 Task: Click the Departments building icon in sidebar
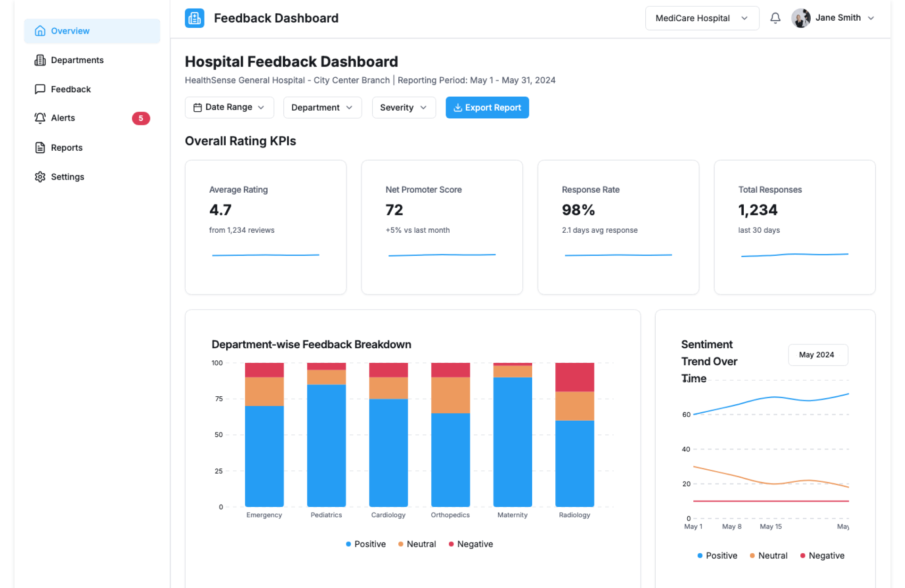pyautogui.click(x=40, y=60)
